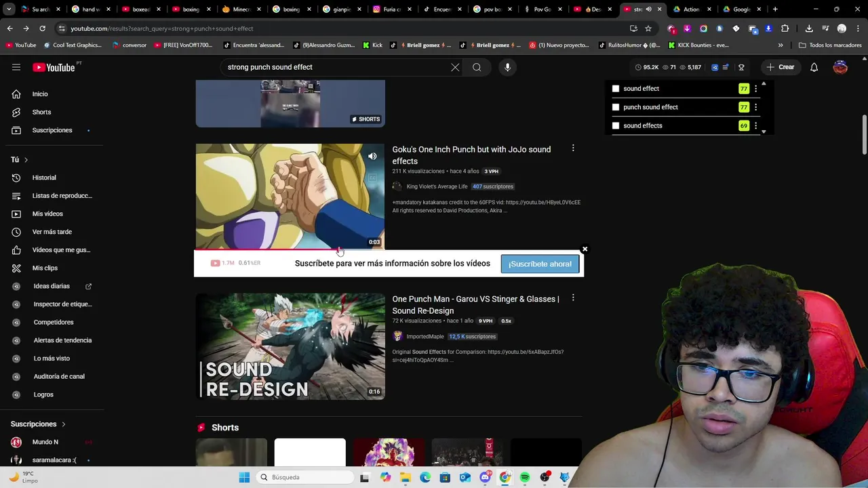Open Chrome downloads icon
The width and height of the screenshot is (868, 488).
tap(809, 28)
